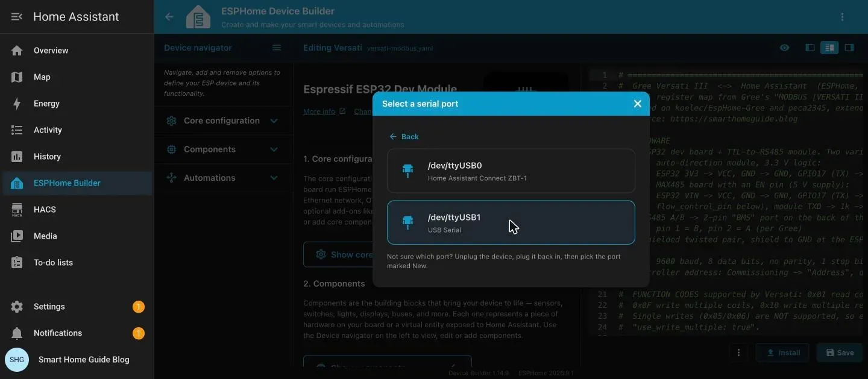Open Home Assistant Settings

(x=77, y=307)
